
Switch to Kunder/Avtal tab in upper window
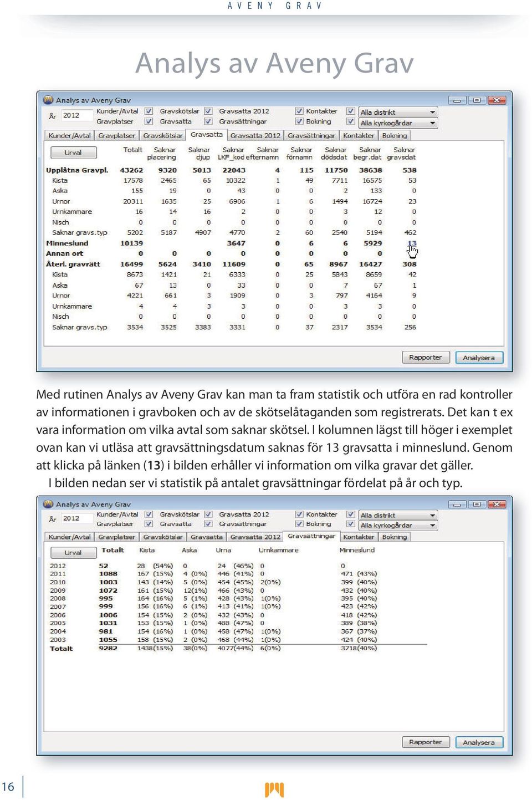(69, 136)
